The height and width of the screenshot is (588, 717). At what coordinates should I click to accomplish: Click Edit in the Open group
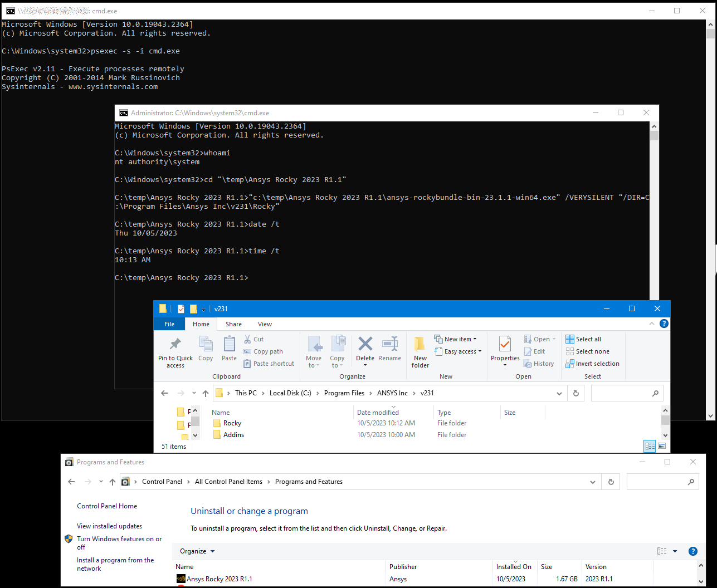tap(534, 351)
